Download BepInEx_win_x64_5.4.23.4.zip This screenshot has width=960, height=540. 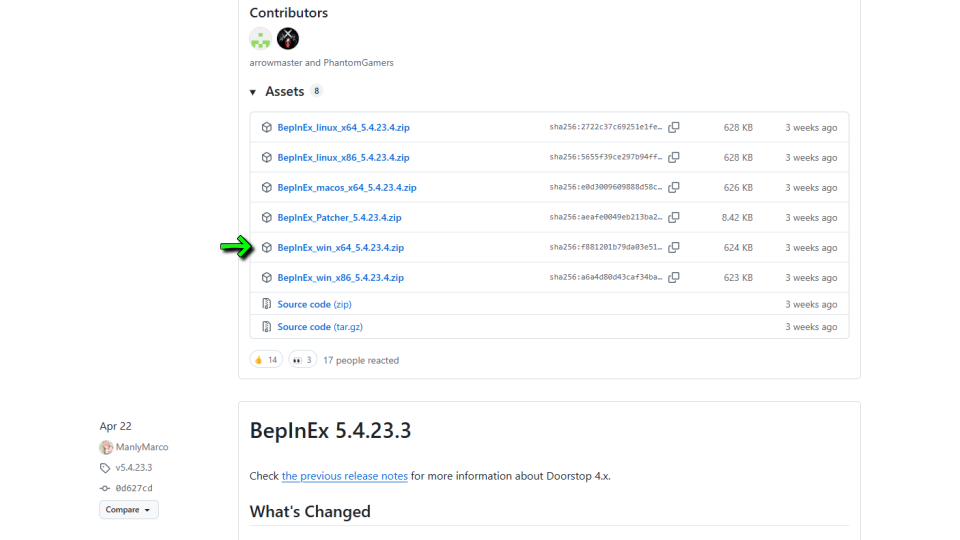(340, 248)
